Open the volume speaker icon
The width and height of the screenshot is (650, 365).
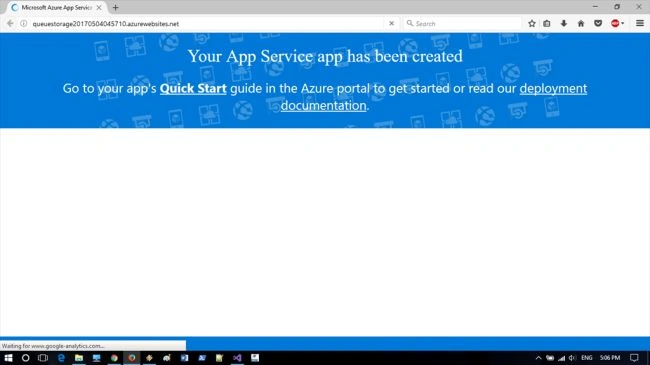click(x=572, y=358)
